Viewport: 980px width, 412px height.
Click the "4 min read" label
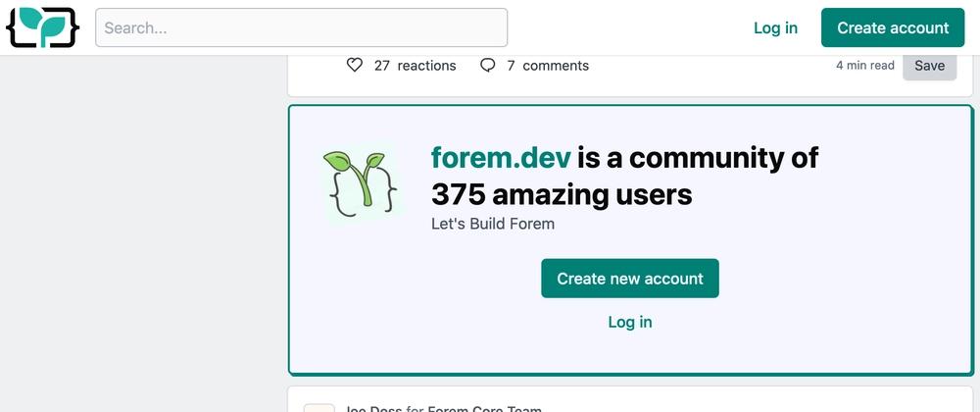click(x=865, y=65)
